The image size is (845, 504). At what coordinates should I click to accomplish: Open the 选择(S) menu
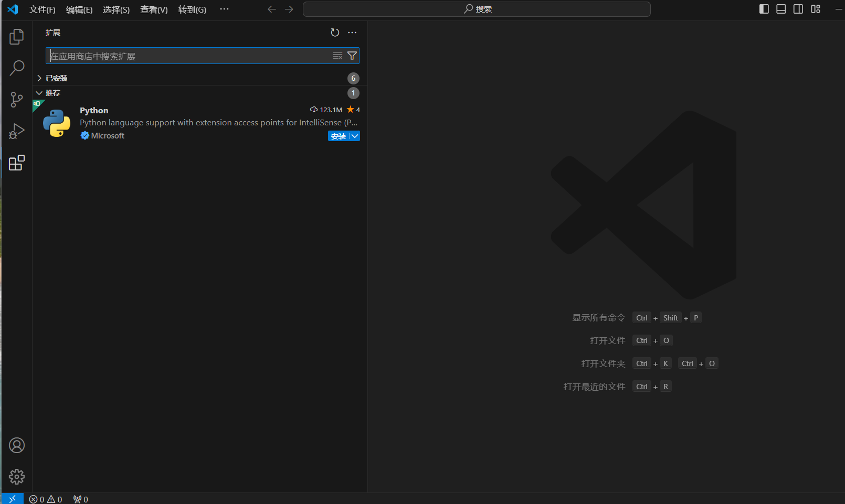(116, 9)
